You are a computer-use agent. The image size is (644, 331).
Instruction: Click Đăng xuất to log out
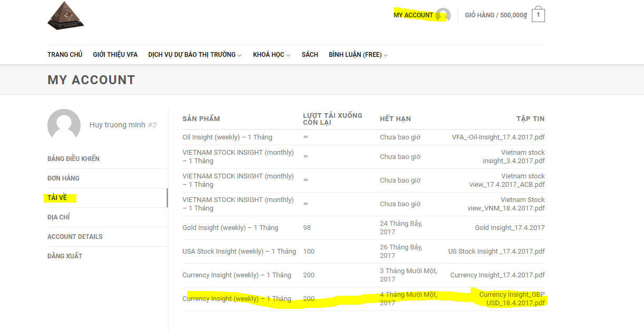pyautogui.click(x=65, y=256)
